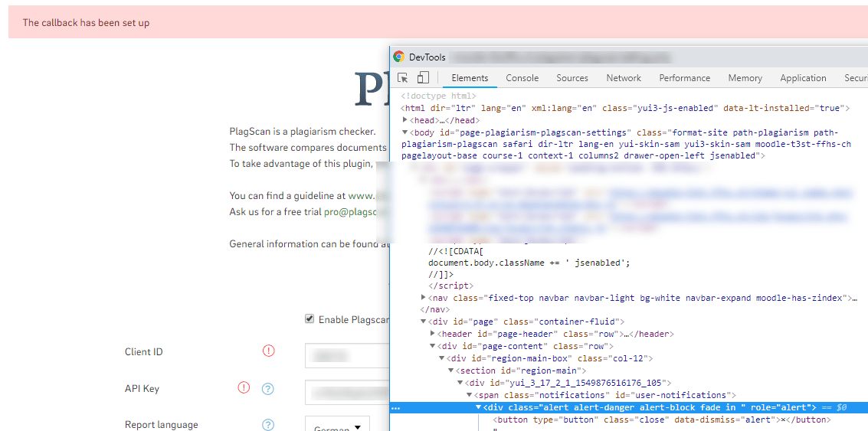Expand the nav fixed-top navbar node

[x=424, y=298]
